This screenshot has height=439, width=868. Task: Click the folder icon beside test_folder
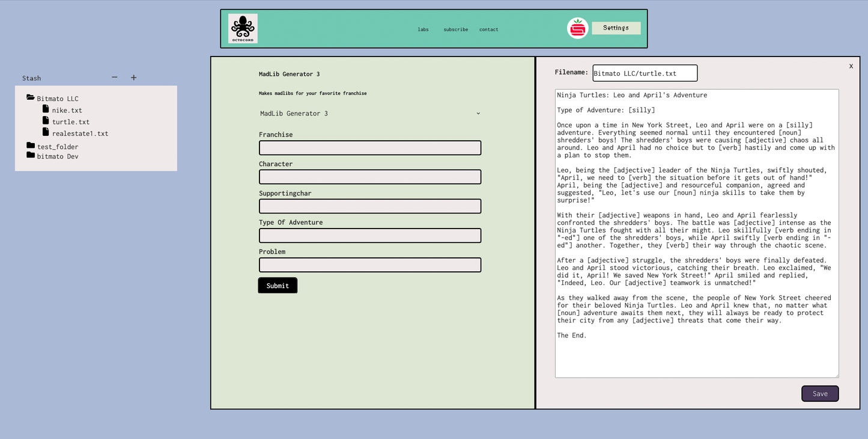click(31, 146)
